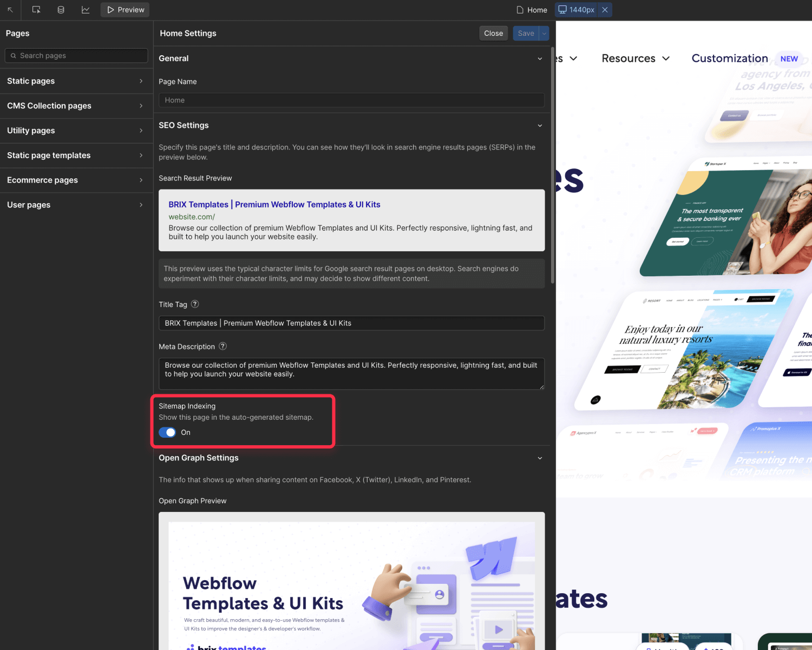812x650 pixels.
Task: Collapse the SEO Settings section
Action: pos(540,126)
